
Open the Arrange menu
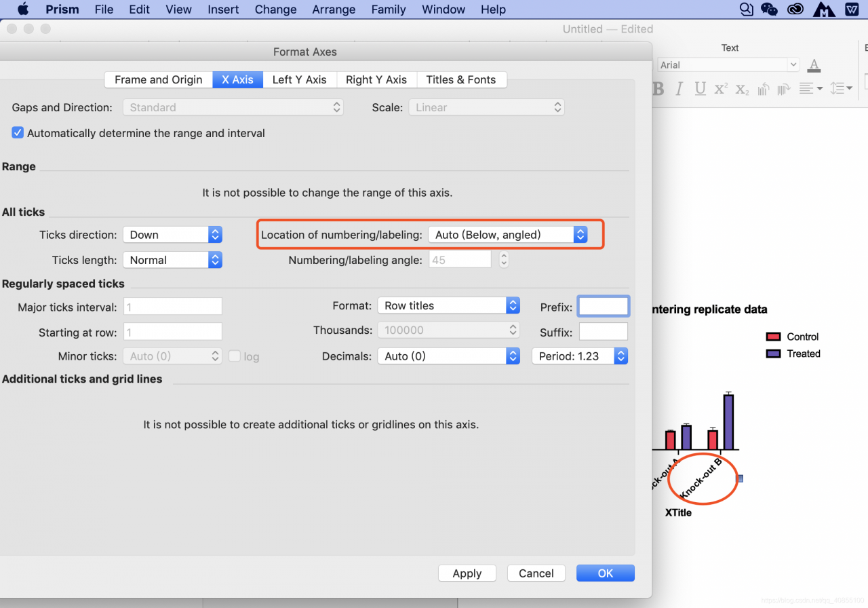[334, 9]
